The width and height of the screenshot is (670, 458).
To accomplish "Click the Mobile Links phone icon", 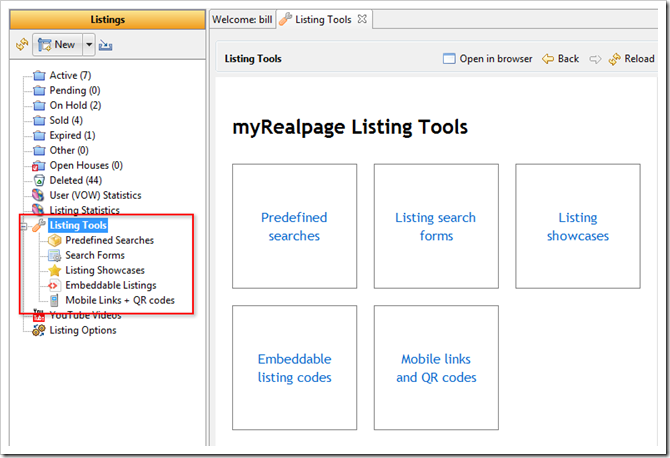I will (x=54, y=300).
